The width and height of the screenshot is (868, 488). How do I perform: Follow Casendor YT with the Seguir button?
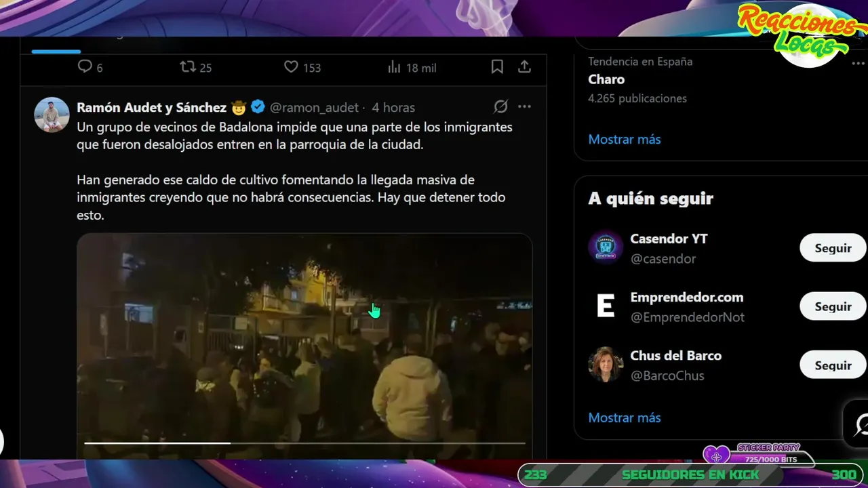(x=833, y=248)
